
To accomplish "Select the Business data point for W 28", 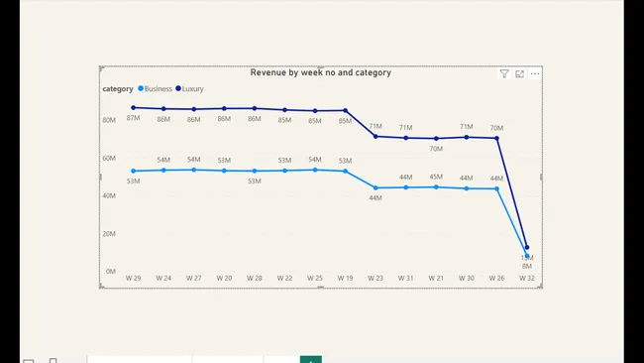I will click(255, 171).
